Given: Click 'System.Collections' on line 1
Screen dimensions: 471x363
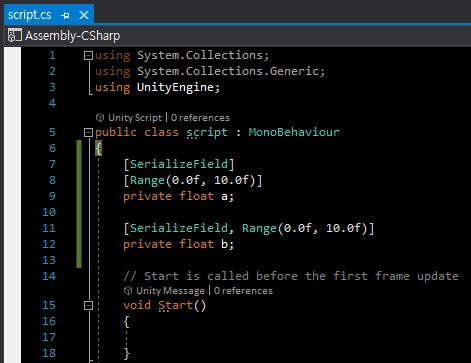Looking at the screenshot, I should (x=200, y=55).
